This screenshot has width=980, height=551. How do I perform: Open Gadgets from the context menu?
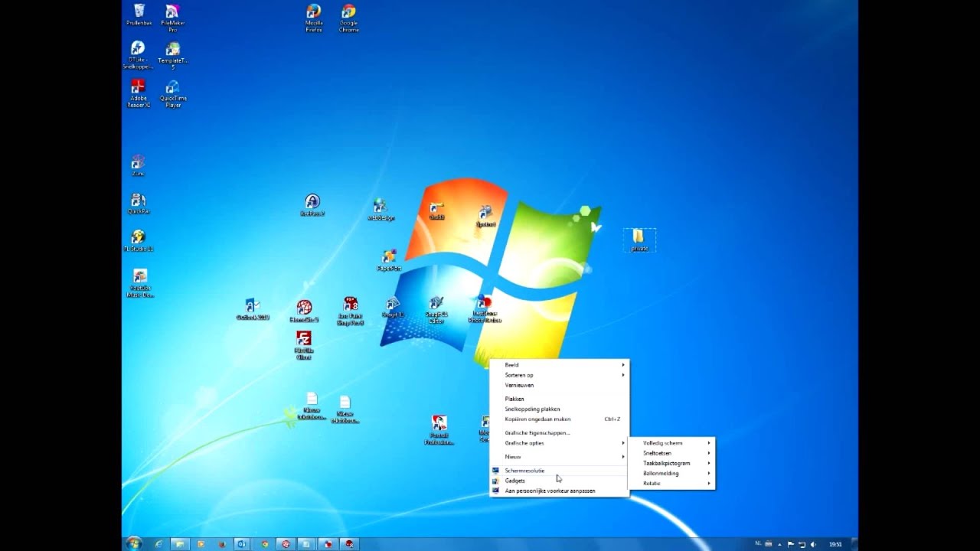tap(560, 481)
